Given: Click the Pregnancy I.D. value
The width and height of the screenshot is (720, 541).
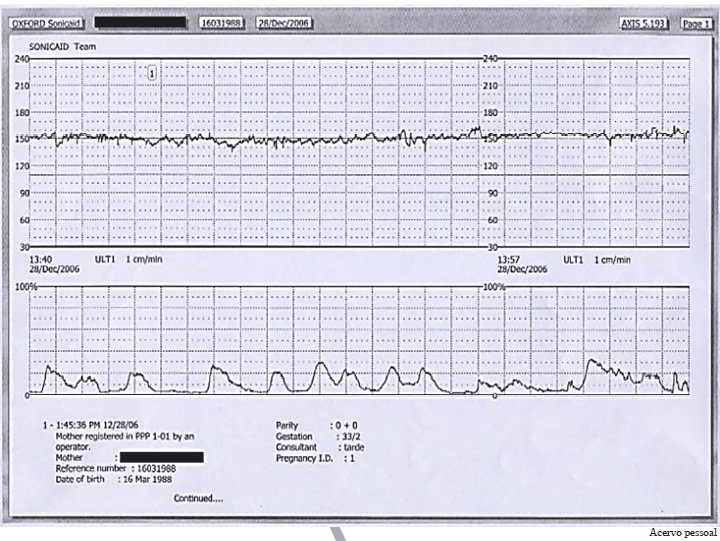Looking at the screenshot, I should point(351,458).
